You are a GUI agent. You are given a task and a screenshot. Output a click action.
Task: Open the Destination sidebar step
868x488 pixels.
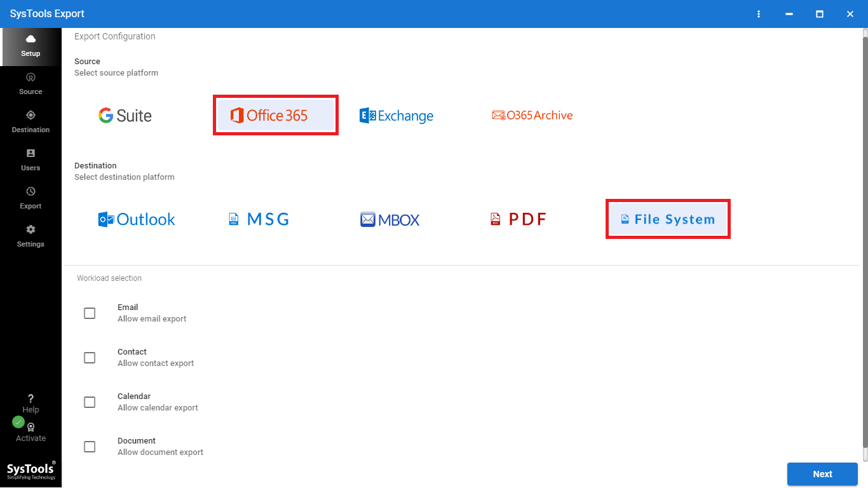point(31,122)
